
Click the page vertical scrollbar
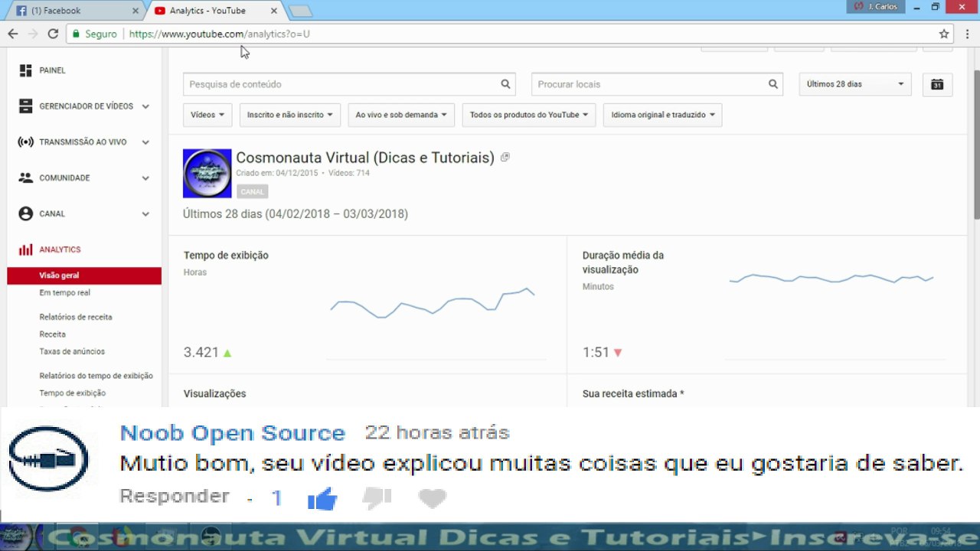point(976,145)
